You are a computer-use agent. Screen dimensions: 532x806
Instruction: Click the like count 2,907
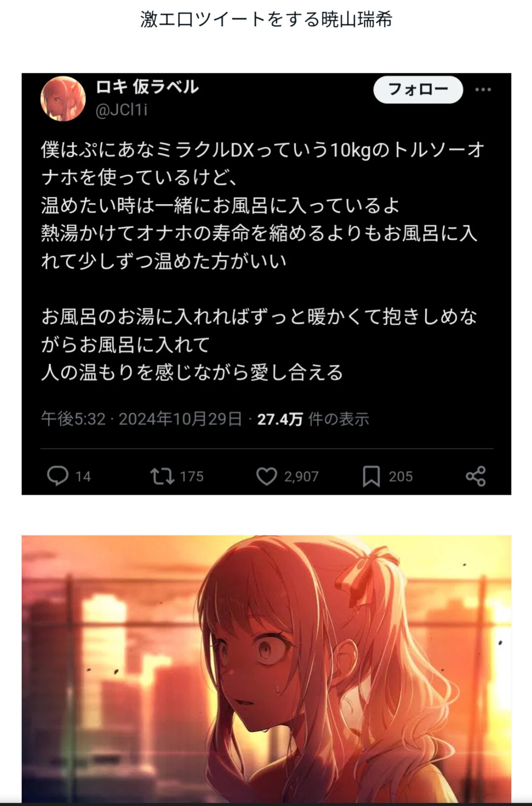pyautogui.click(x=301, y=476)
